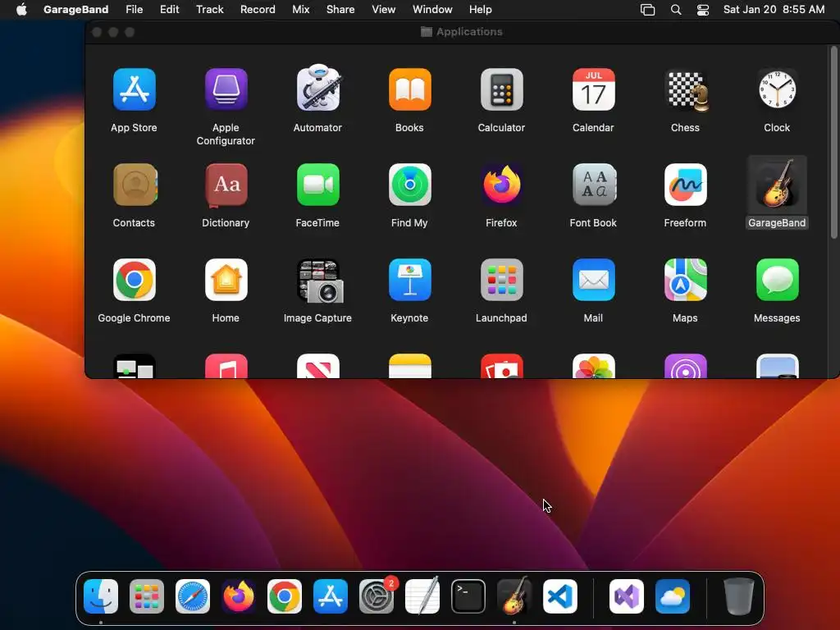The width and height of the screenshot is (840, 630).
Task: Open Google Chrome from the Dock
Action: [x=285, y=596]
